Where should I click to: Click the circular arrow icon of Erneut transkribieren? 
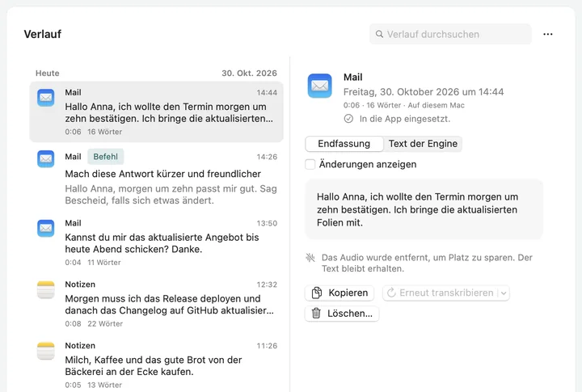pos(391,293)
